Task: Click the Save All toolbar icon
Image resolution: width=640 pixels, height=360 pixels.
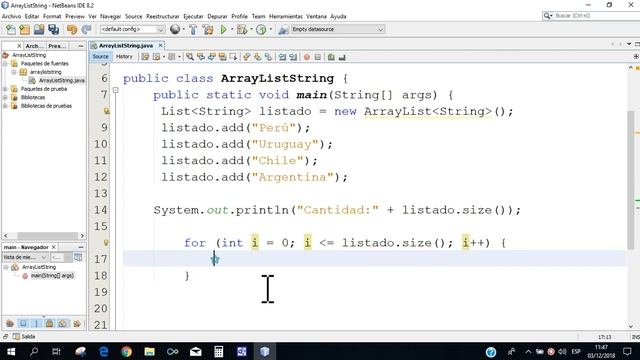Action: coord(53,29)
